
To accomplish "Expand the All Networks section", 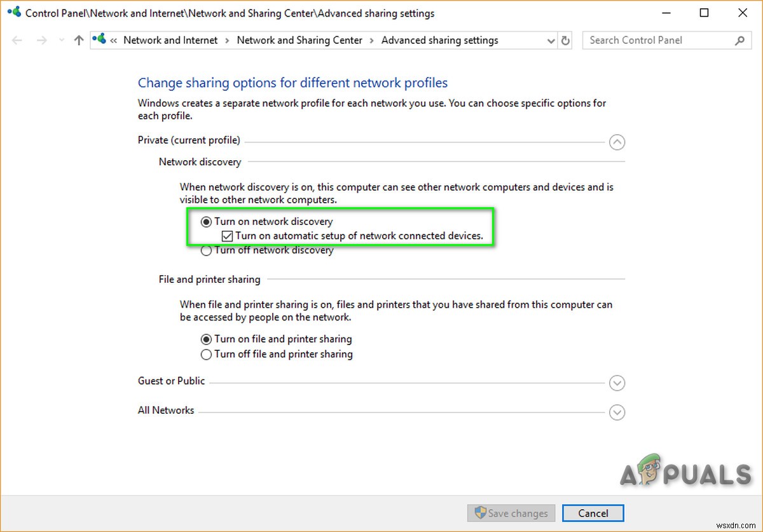I will [617, 413].
